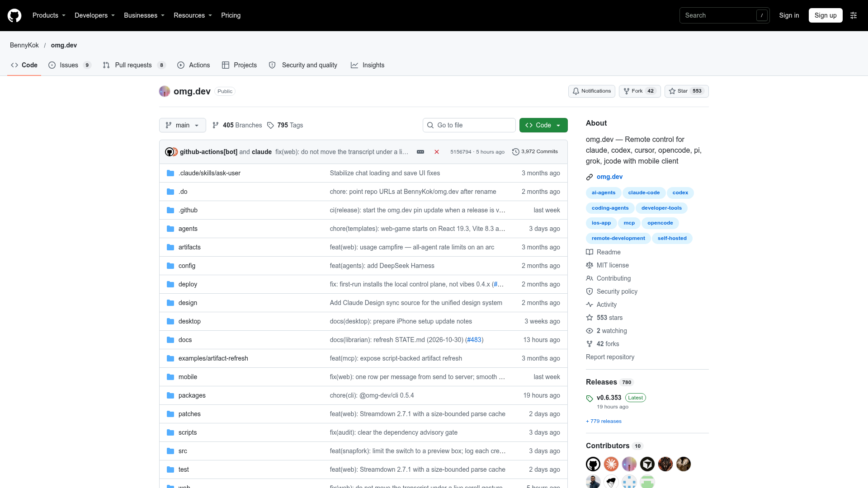Open the Businesses menu
The height and width of the screenshot is (488, 868).
pos(144,15)
